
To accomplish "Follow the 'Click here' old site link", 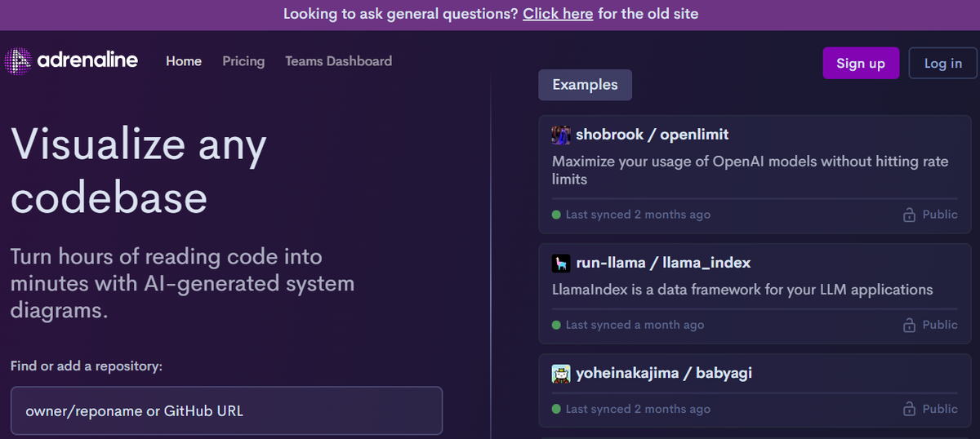I will (558, 14).
